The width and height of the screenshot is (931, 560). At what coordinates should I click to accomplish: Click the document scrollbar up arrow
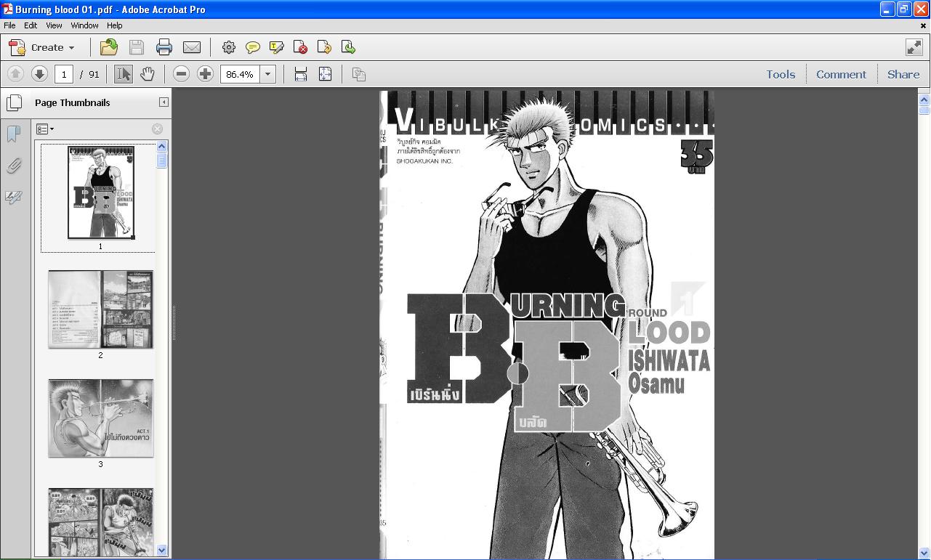(924, 100)
